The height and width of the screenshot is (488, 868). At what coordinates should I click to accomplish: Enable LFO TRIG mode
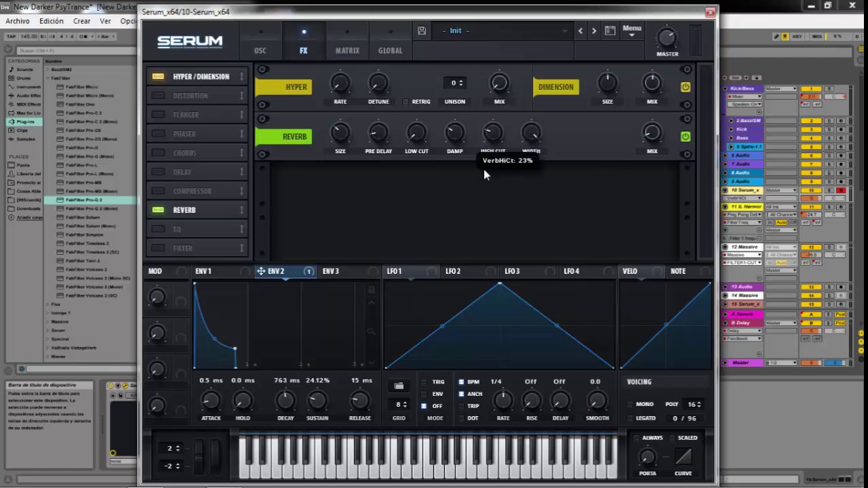[424, 382]
